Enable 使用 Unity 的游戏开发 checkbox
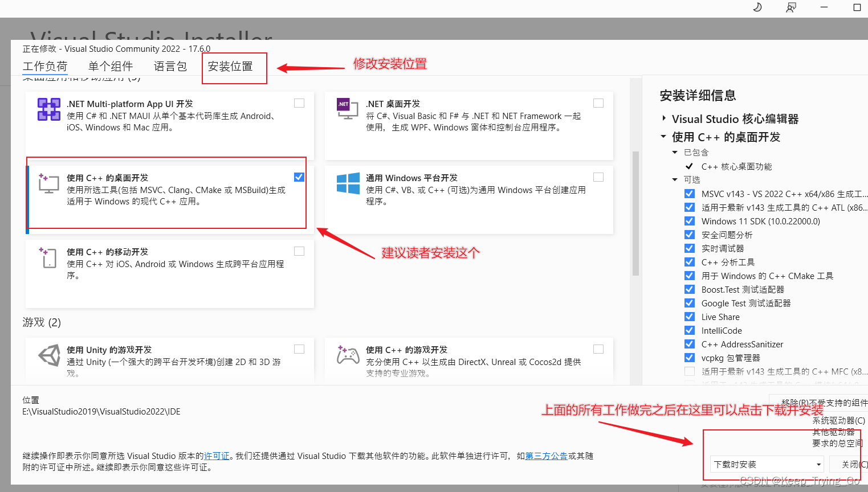868x492 pixels. click(x=299, y=349)
